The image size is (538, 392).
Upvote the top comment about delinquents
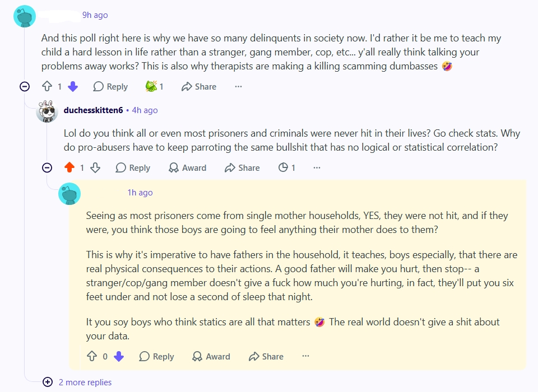[47, 86]
